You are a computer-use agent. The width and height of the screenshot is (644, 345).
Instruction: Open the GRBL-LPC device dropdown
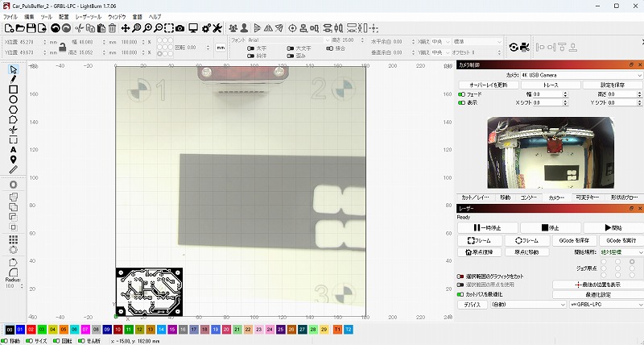pyautogui.click(x=604, y=305)
